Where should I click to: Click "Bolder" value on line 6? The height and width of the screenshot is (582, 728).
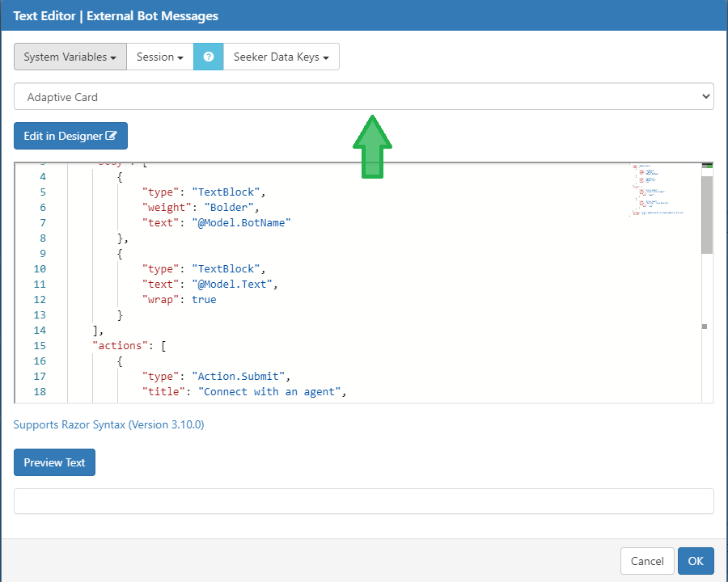tap(229, 208)
